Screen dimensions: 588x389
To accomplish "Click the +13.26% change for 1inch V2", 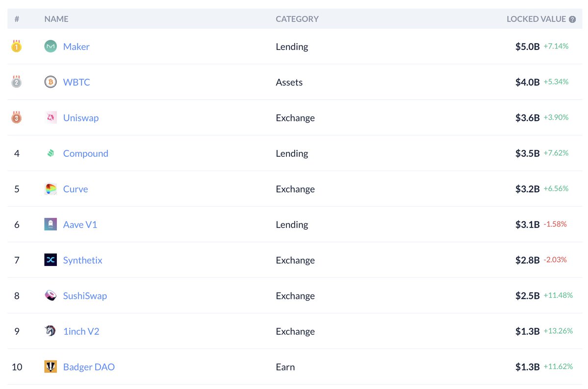I will pyautogui.click(x=558, y=331).
